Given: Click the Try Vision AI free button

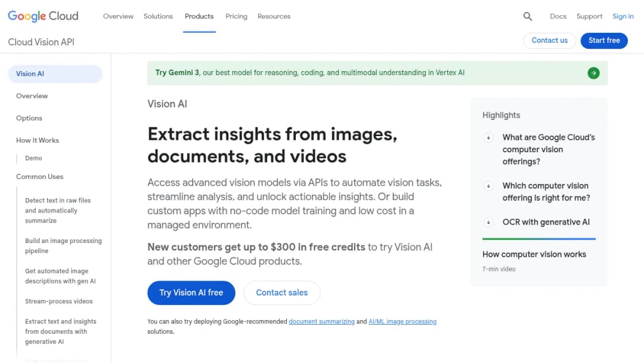Looking at the screenshot, I should pyautogui.click(x=191, y=293).
